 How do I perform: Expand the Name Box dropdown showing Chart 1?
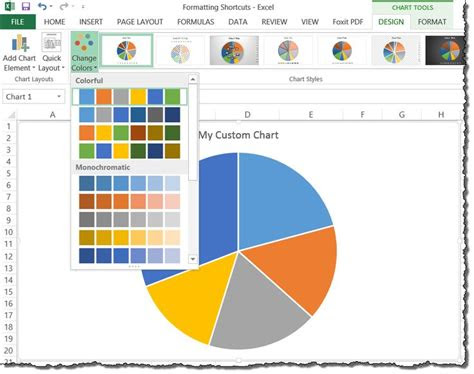tap(59, 97)
